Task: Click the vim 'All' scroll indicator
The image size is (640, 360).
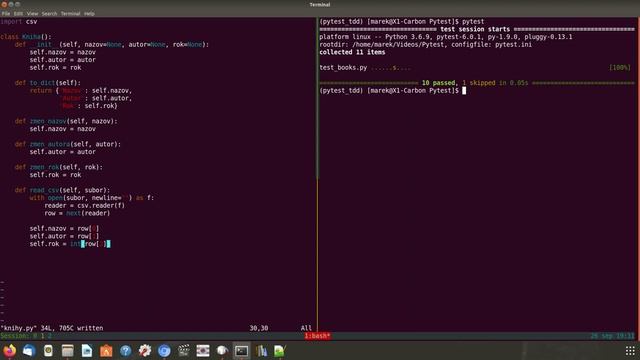Action: click(306, 328)
